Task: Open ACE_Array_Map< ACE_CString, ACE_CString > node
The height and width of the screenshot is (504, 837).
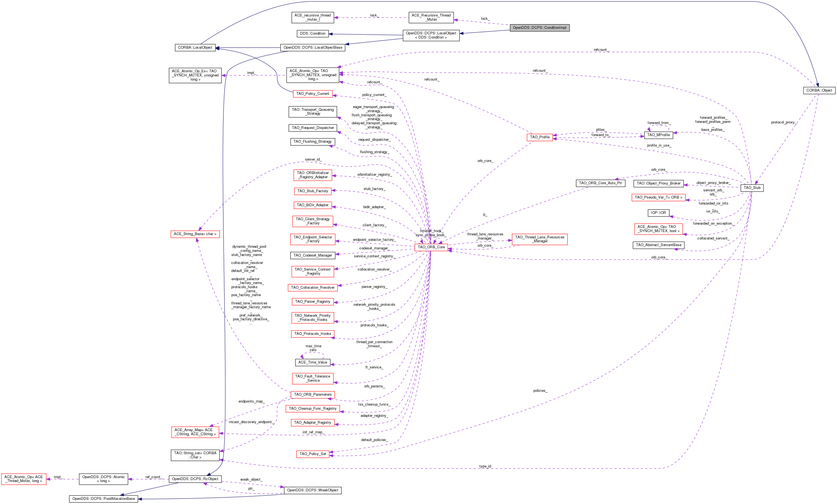Action: 195,432
